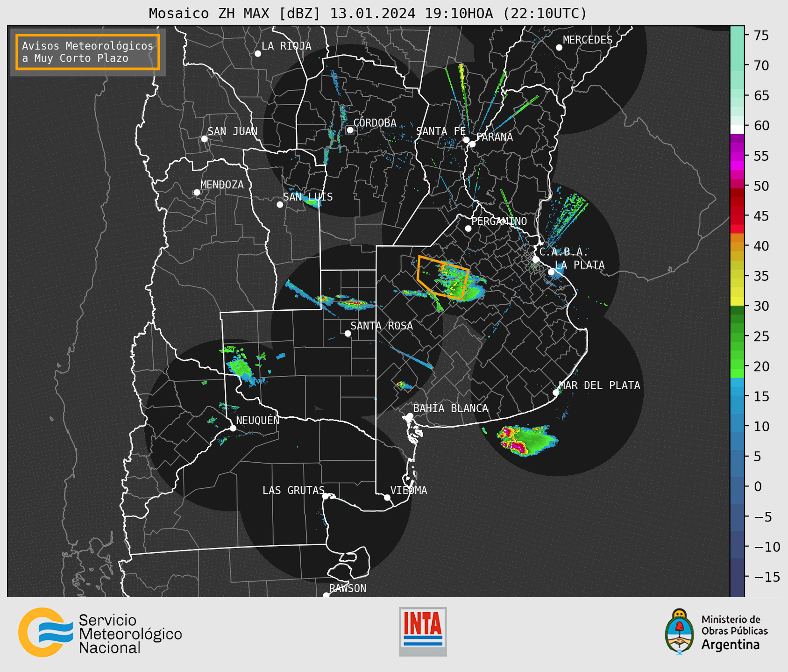Click the Ministerio de Obras Públicas emblem
This screenshot has width=788, height=672.
pyautogui.click(x=680, y=631)
